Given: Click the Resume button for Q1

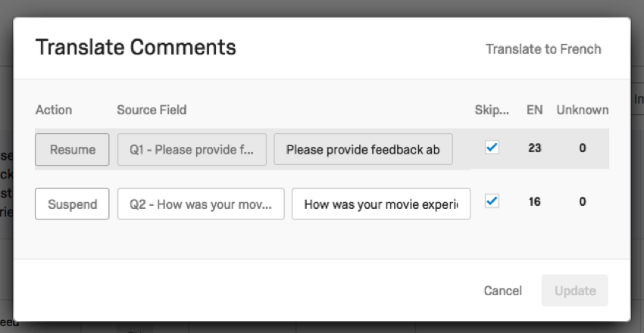Looking at the screenshot, I should coord(72,149).
